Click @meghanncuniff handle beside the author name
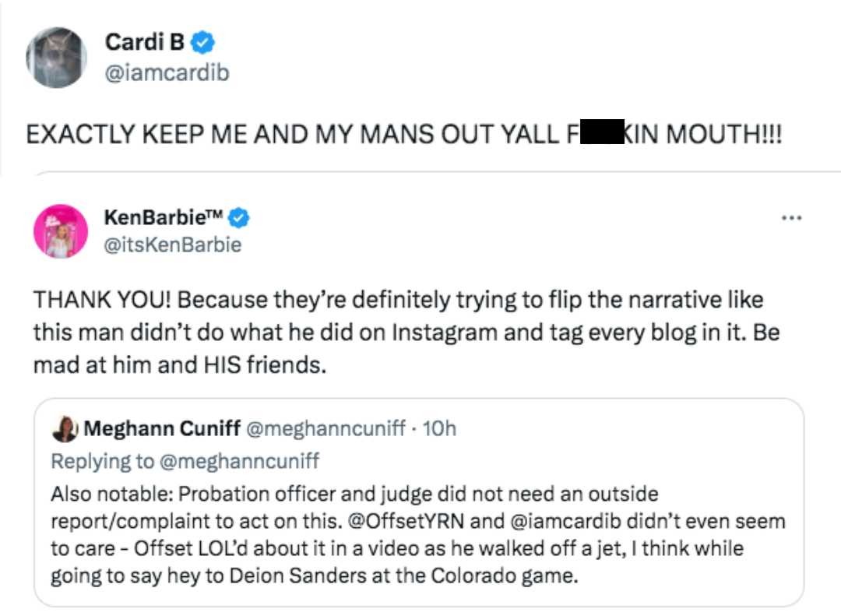Screen dimensions: 841x616 (325, 428)
